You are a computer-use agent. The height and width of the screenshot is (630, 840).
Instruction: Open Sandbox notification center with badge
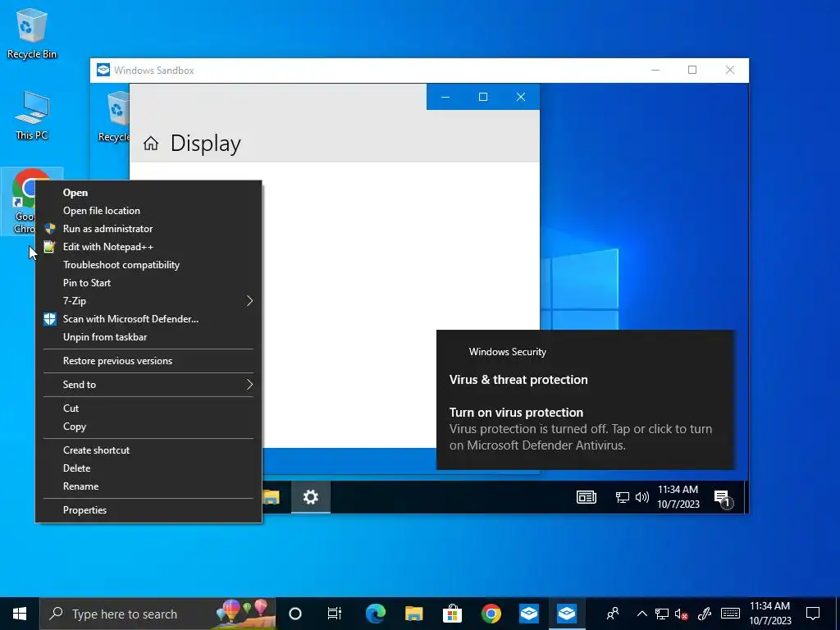(x=723, y=498)
